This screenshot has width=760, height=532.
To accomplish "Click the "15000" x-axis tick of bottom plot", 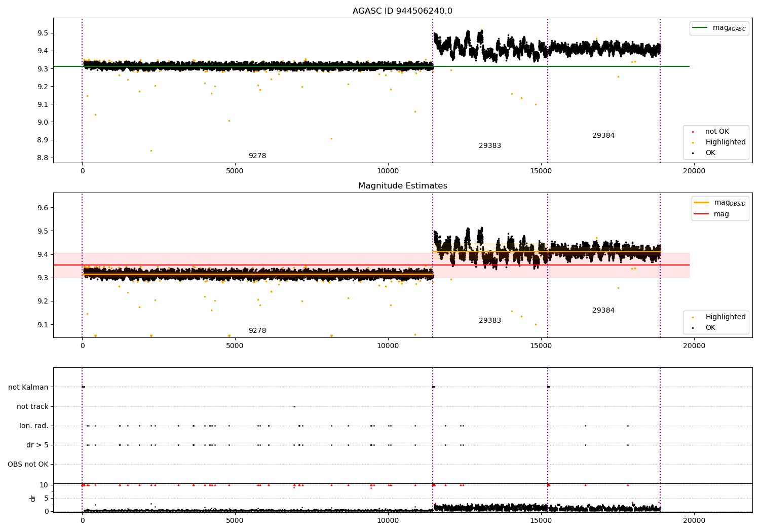I will pyautogui.click(x=541, y=521).
